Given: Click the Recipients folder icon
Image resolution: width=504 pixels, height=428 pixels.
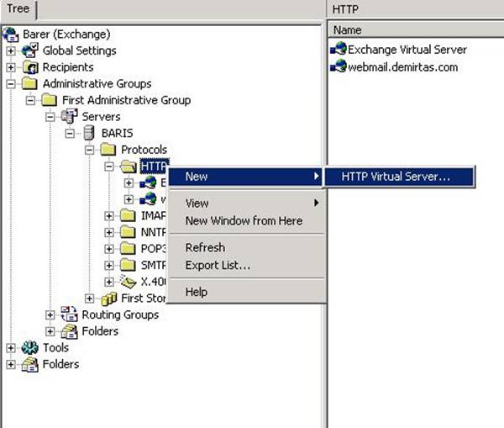Looking at the screenshot, I should (30, 67).
